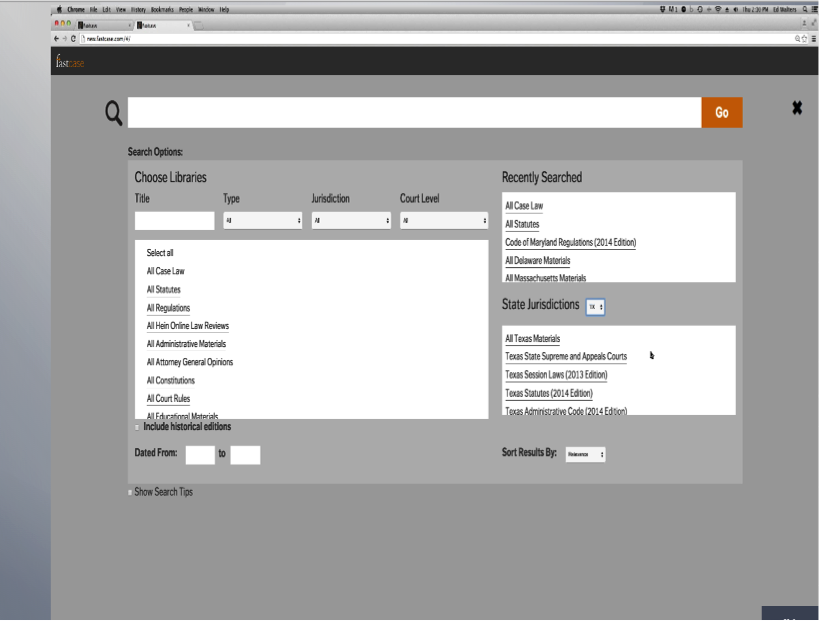Click All Statutes under Recently Searched
819x621 pixels.
(x=522, y=224)
